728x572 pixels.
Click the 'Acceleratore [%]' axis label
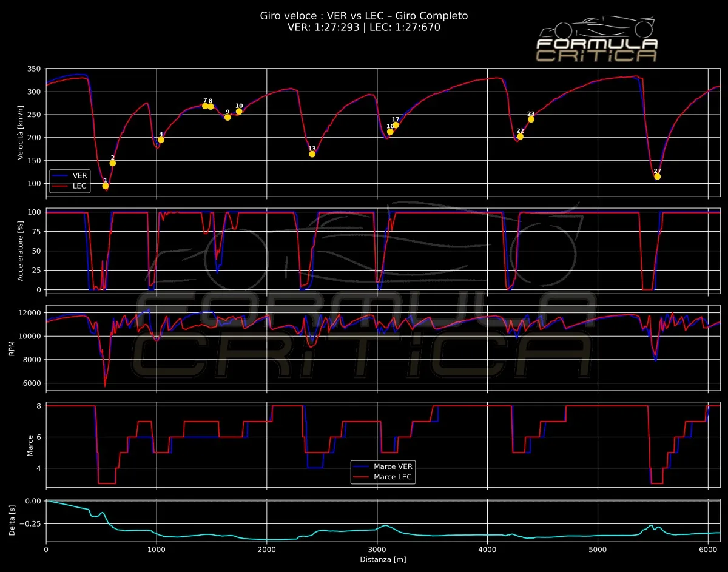(x=21, y=250)
